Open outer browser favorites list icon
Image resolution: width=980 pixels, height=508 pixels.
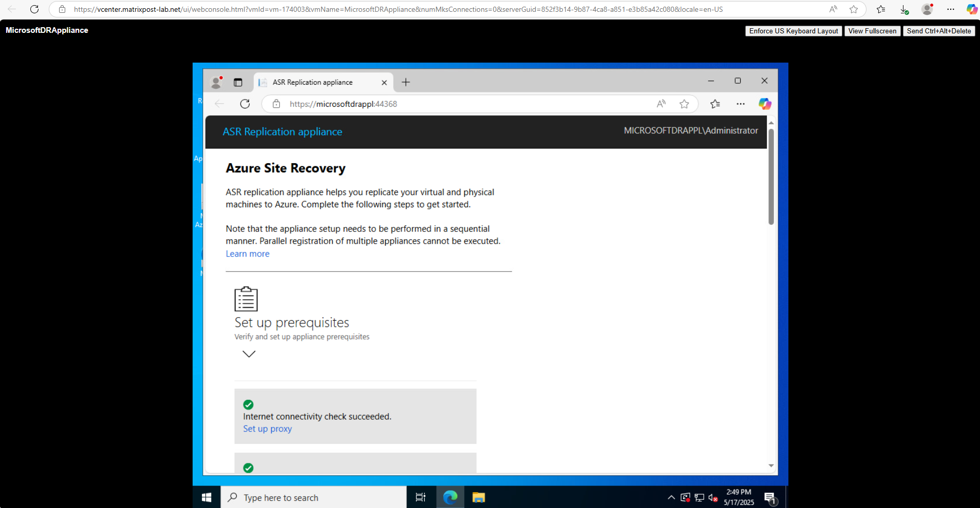coord(881,9)
